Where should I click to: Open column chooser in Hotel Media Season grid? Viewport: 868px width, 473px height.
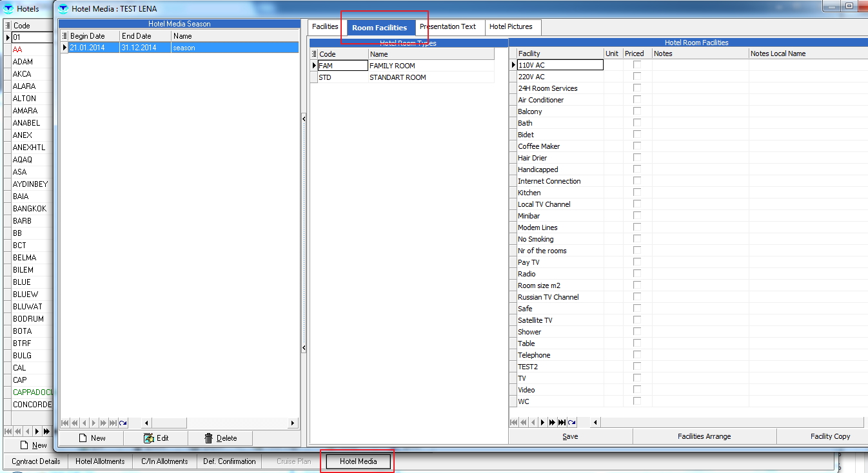(x=64, y=36)
